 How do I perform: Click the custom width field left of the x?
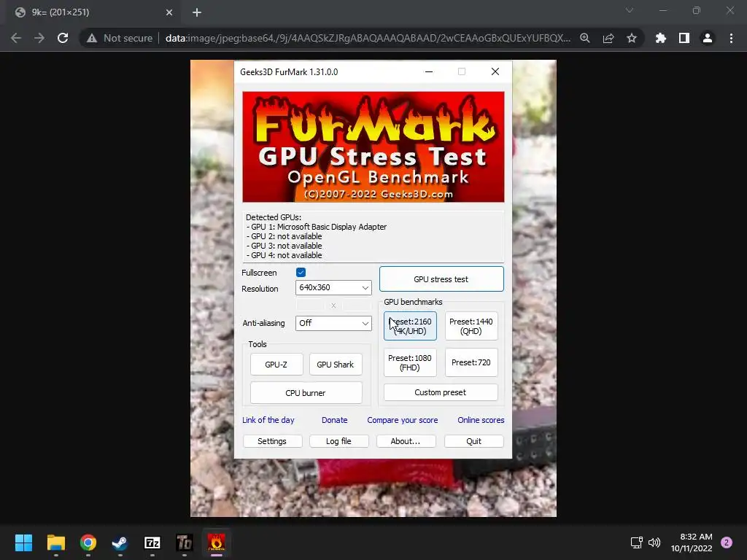[311, 306]
